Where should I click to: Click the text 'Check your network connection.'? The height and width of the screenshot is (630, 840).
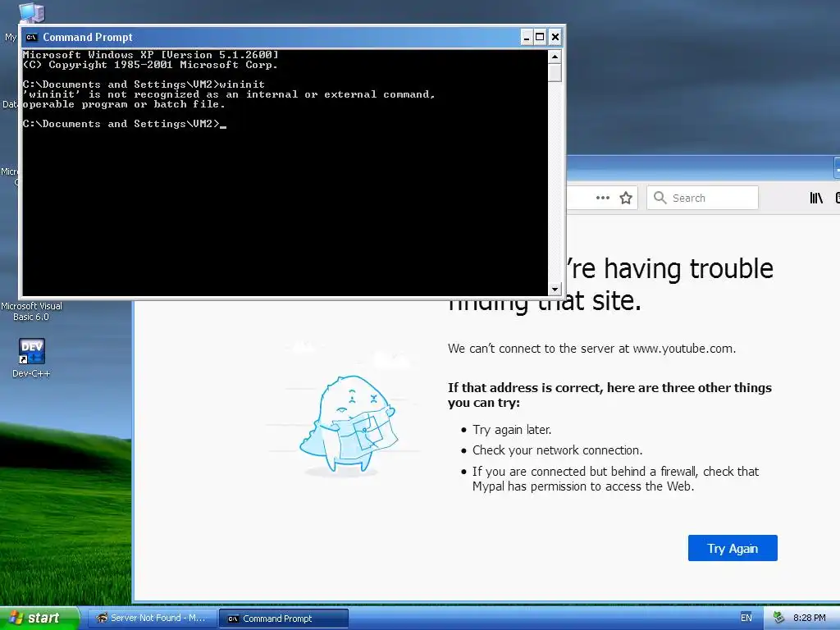[x=557, y=450]
